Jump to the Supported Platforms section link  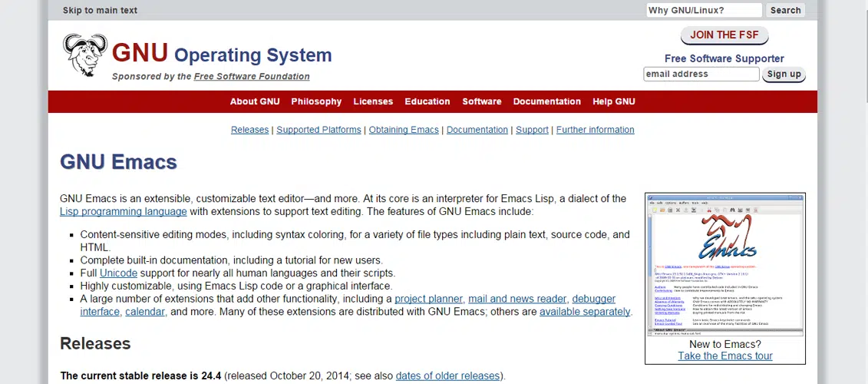tap(318, 130)
